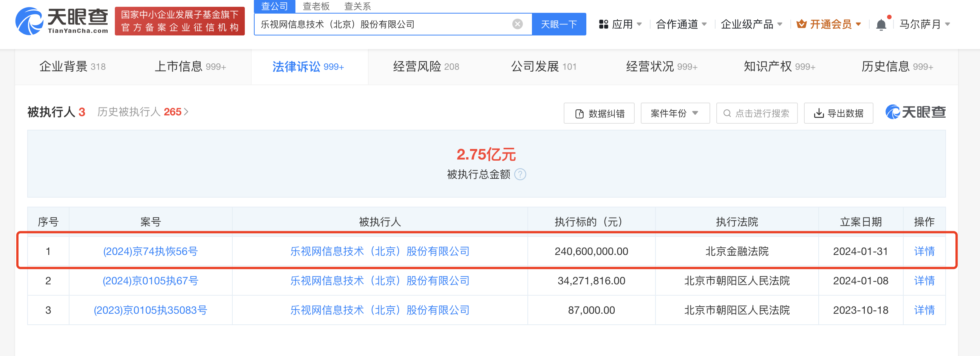The width and height of the screenshot is (980, 356).
Task: Open the 知识产权 tab
Action: coord(779,67)
